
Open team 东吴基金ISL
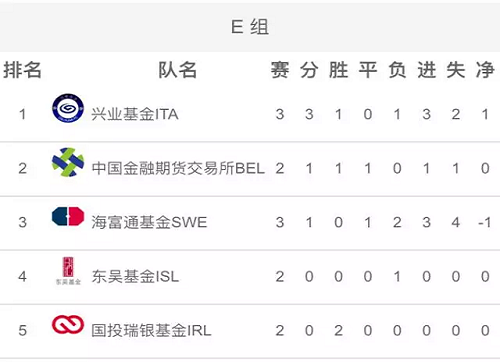tap(135, 276)
